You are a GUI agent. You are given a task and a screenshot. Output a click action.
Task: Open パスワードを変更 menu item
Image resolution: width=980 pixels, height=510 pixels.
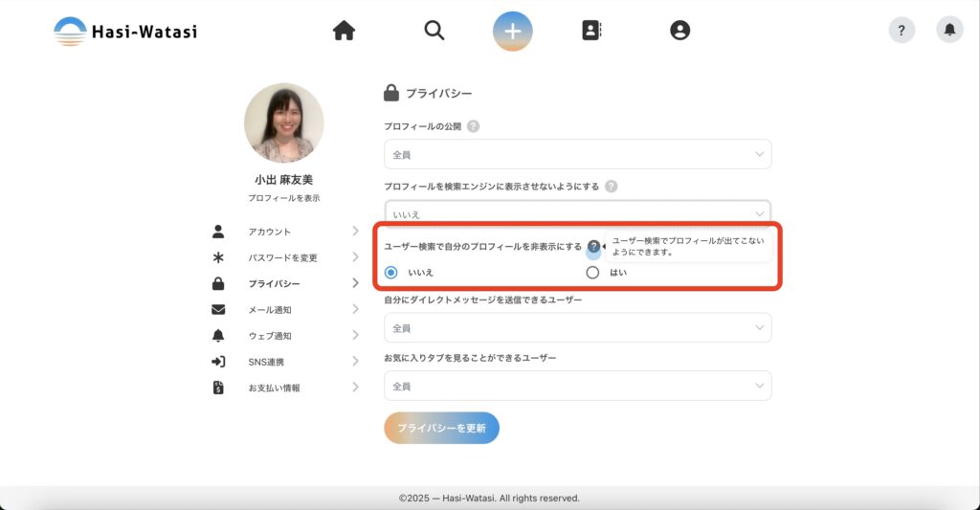click(x=282, y=257)
